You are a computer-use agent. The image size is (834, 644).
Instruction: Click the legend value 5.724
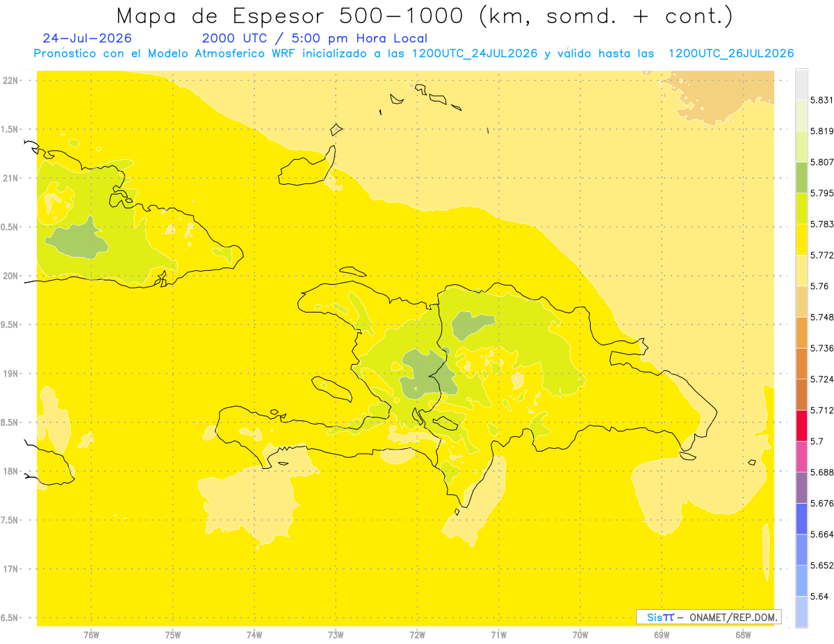point(822,379)
